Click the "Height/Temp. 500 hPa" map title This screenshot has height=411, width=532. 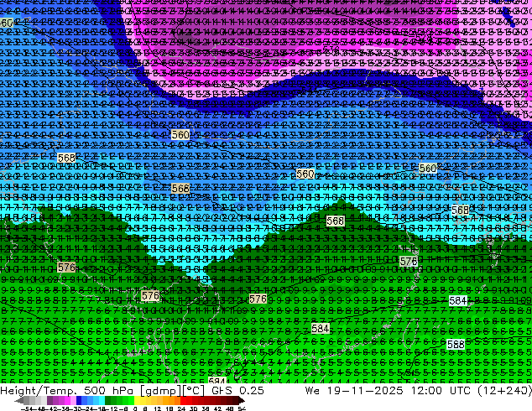(x=68, y=390)
